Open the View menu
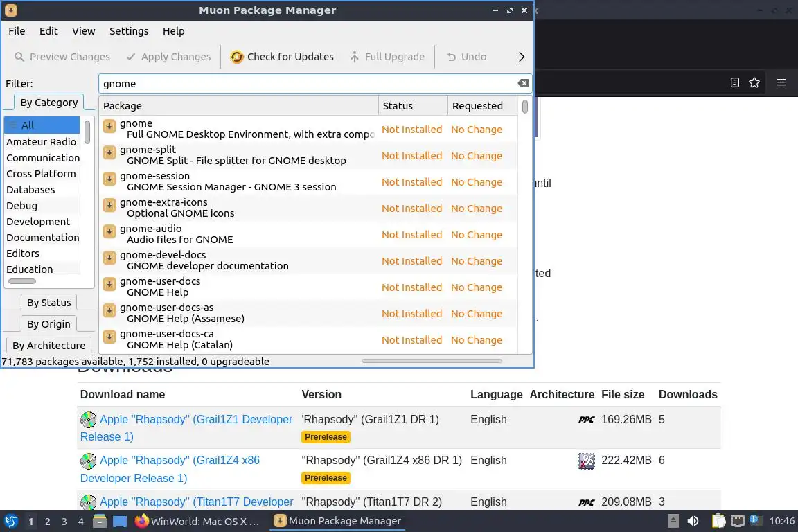The image size is (798, 532). [x=83, y=31]
